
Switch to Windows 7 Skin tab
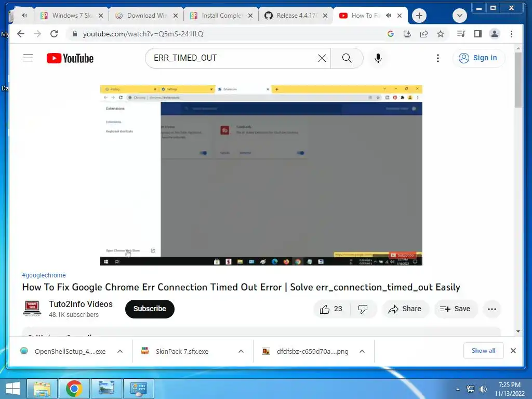coord(72,16)
